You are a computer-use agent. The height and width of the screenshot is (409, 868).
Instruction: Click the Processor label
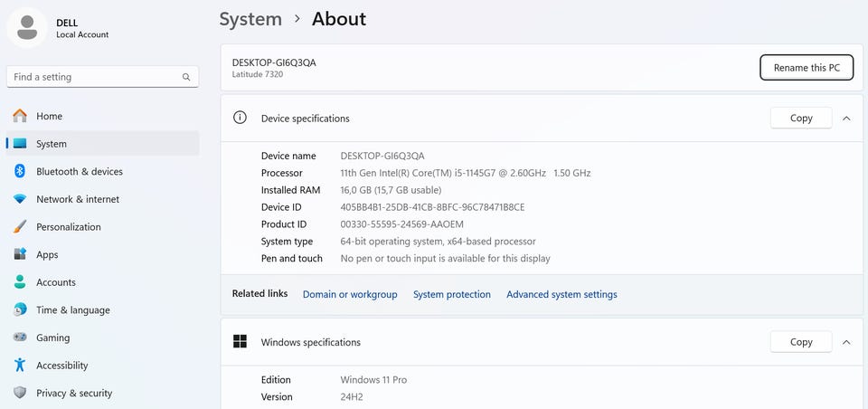pyautogui.click(x=282, y=173)
